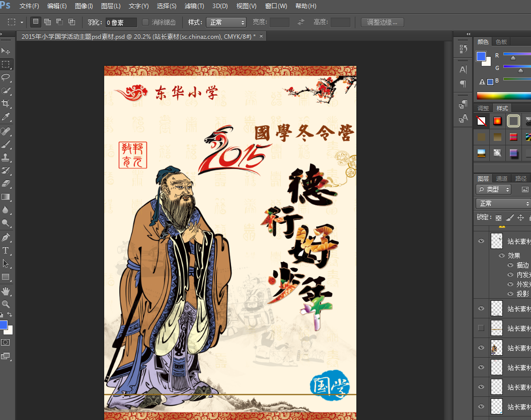This screenshot has width=531, height=420.
Task: Open the 滤镜(T) menu
Action: point(194,6)
